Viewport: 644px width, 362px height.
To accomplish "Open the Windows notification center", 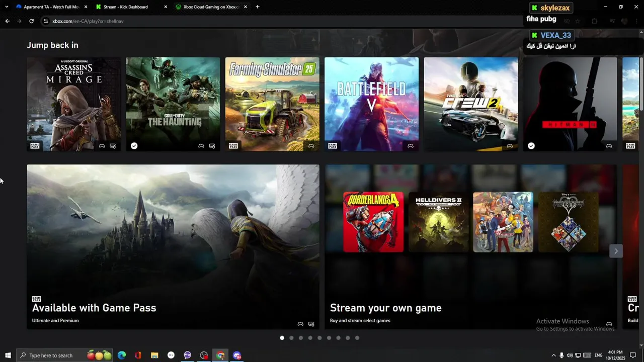I will tap(633, 355).
